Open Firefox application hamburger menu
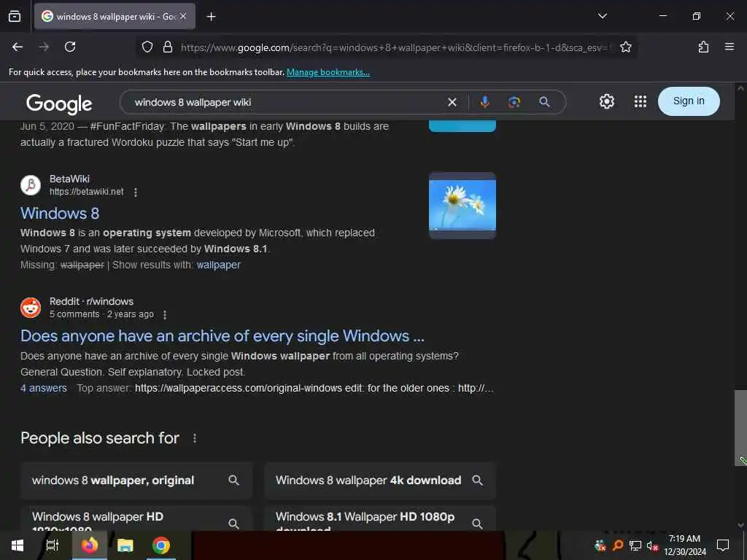 pyautogui.click(x=729, y=47)
